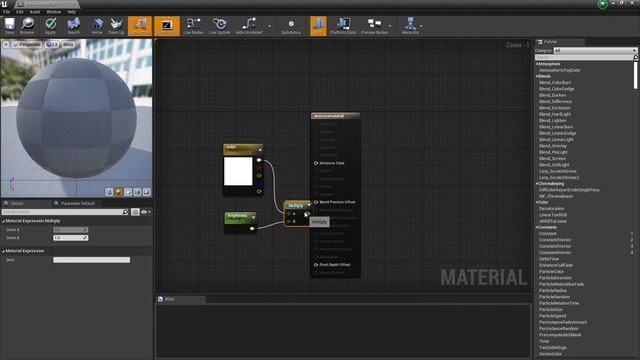This screenshot has height=360, width=640.
Task: Click the Pixel Depth Offset pin
Action: [316, 264]
